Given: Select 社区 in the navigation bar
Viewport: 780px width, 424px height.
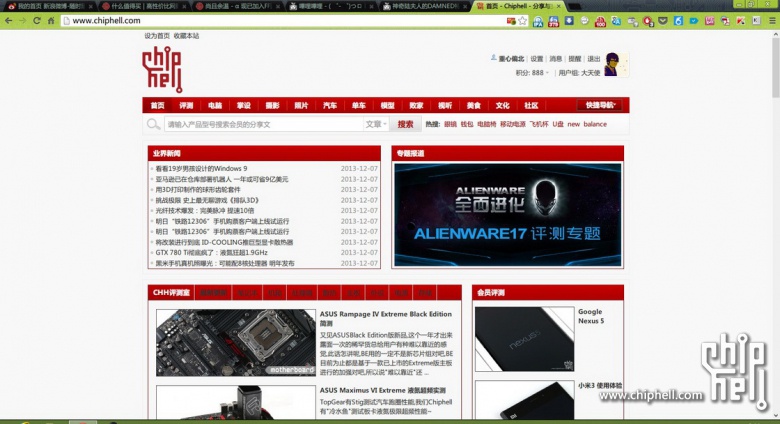Looking at the screenshot, I should 531,106.
